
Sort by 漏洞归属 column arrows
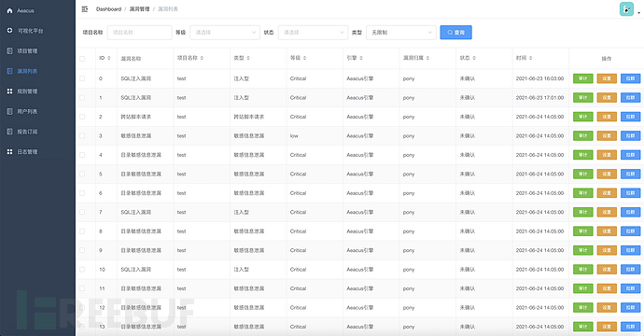click(x=427, y=58)
